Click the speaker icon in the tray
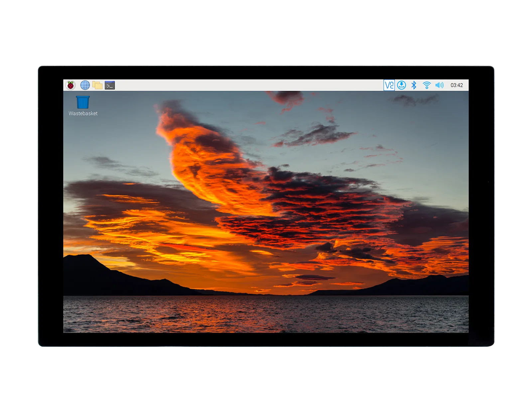Viewport: 532px width, 399px height. point(439,85)
